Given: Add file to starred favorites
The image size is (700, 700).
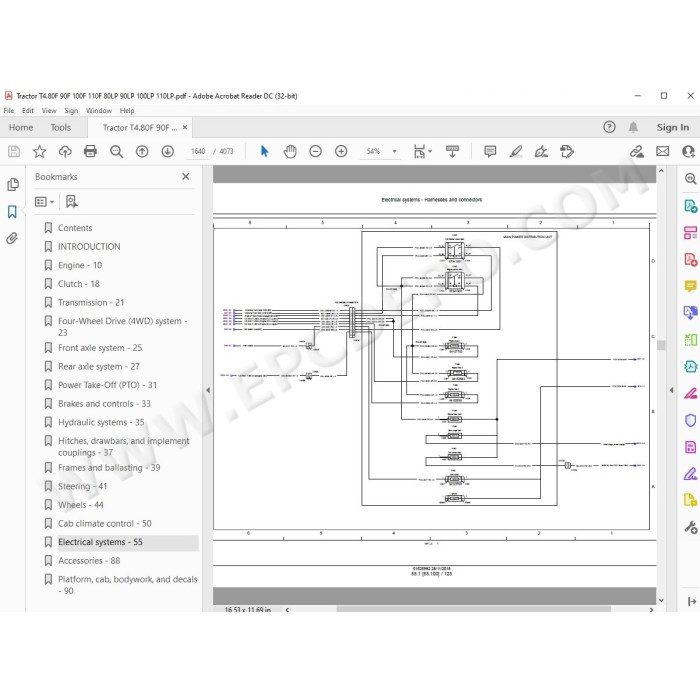Looking at the screenshot, I should pos(39,152).
